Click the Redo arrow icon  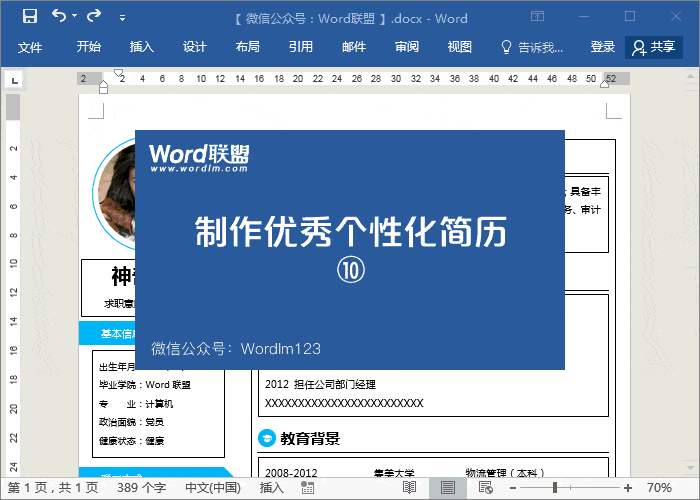coord(94,16)
